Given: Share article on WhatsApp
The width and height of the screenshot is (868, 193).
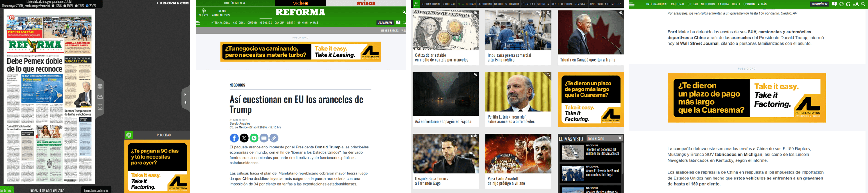Looking at the screenshot, I should pyautogui.click(x=254, y=138).
